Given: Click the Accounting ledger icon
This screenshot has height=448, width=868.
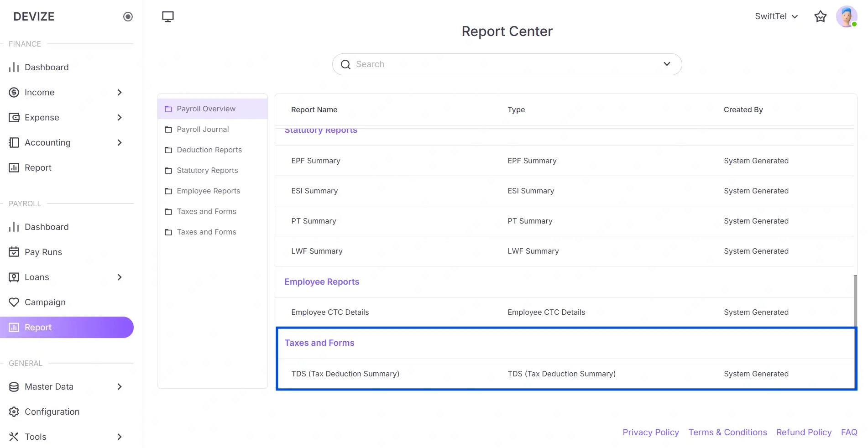Looking at the screenshot, I should (14, 143).
